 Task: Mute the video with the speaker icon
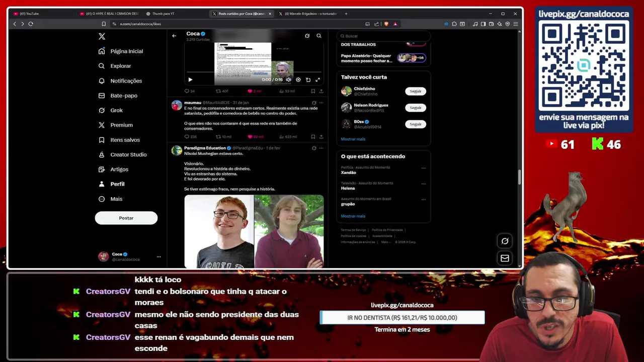(288, 79)
